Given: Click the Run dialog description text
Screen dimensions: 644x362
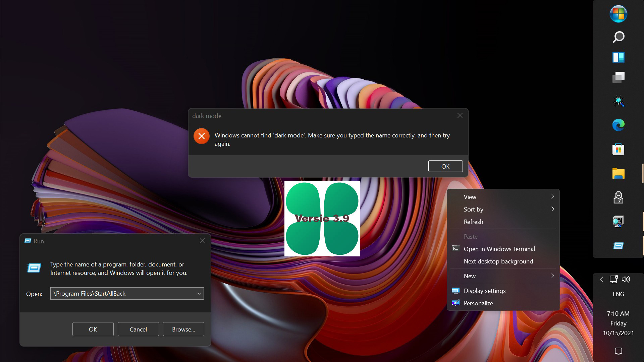Looking at the screenshot, I should [x=119, y=268].
